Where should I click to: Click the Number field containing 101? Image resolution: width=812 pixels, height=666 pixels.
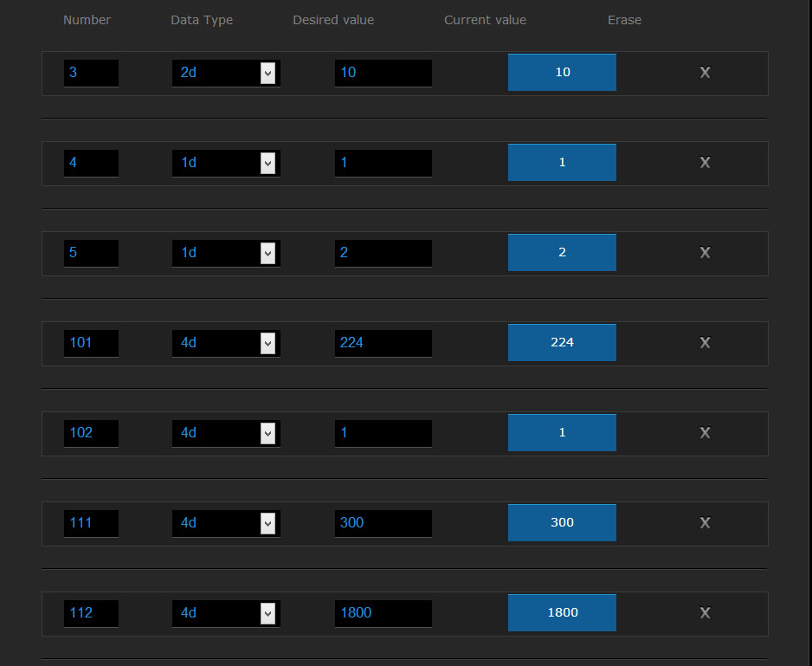[x=91, y=343]
